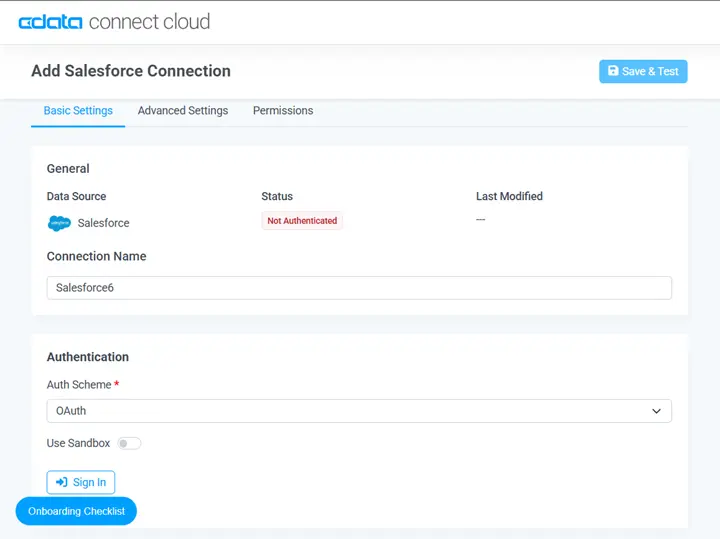The image size is (720, 539).
Task: Click the Use Sandbox label
Action: [79, 444]
